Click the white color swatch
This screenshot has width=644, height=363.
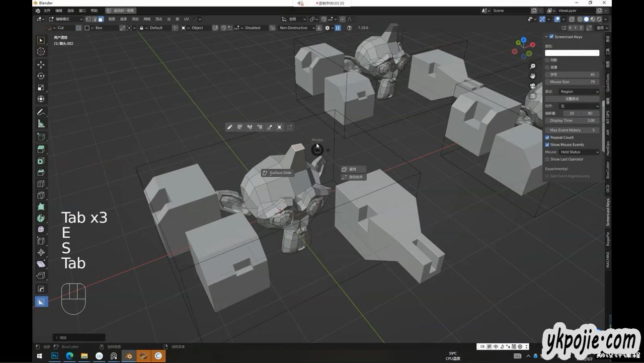coord(572,53)
